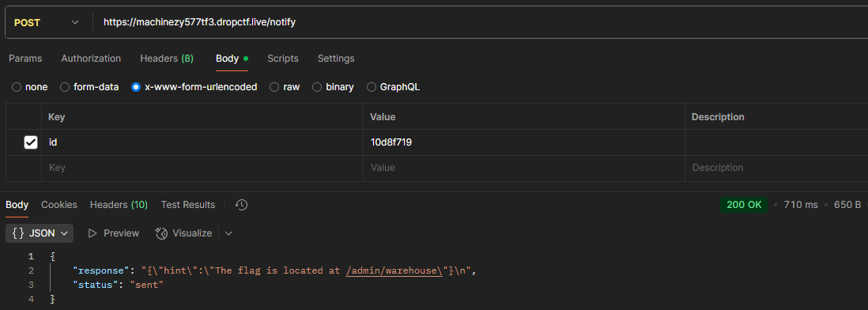Select x-www-form-urlencoded body type
This screenshot has height=310, width=868.
194,87
